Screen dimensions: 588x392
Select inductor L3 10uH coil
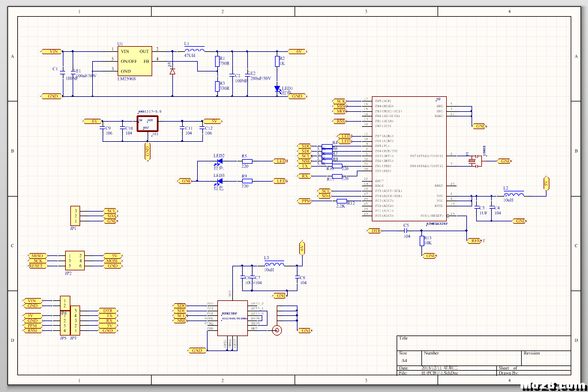point(274,263)
